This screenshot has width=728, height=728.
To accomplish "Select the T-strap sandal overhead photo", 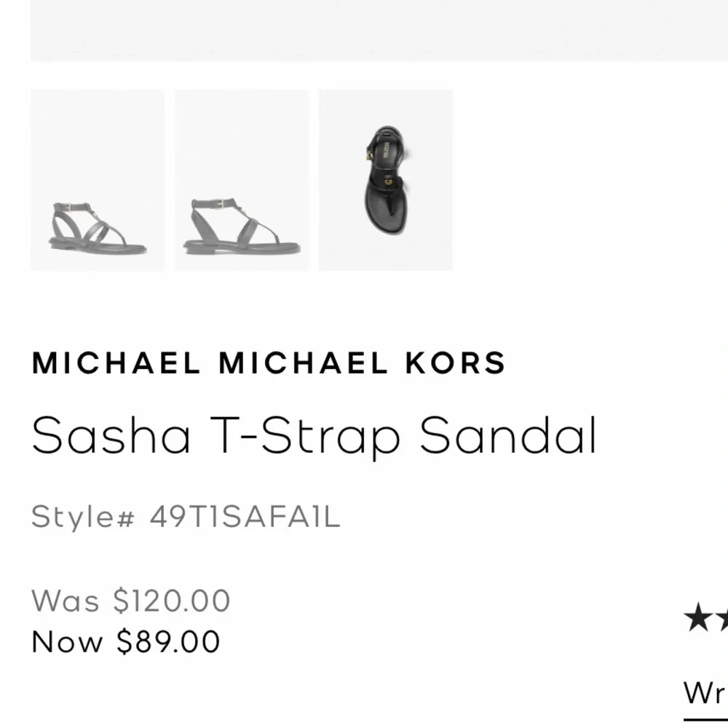I will 386,178.
